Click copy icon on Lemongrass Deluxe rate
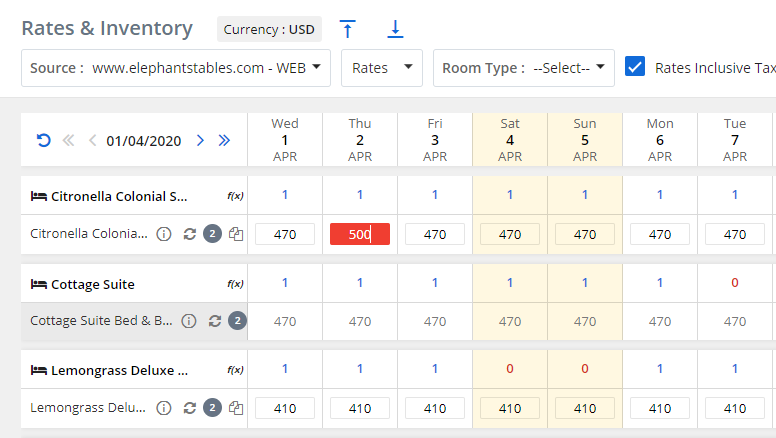 [236, 408]
